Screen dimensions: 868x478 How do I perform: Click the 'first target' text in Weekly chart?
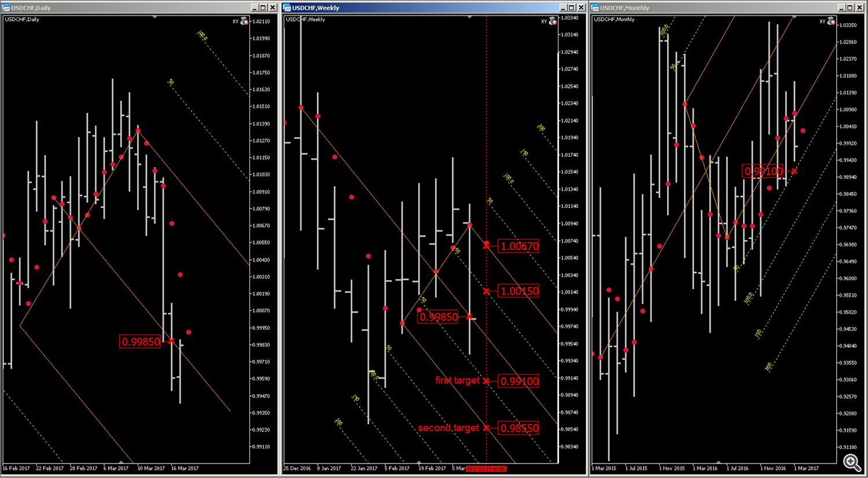click(x=457, y=380)
